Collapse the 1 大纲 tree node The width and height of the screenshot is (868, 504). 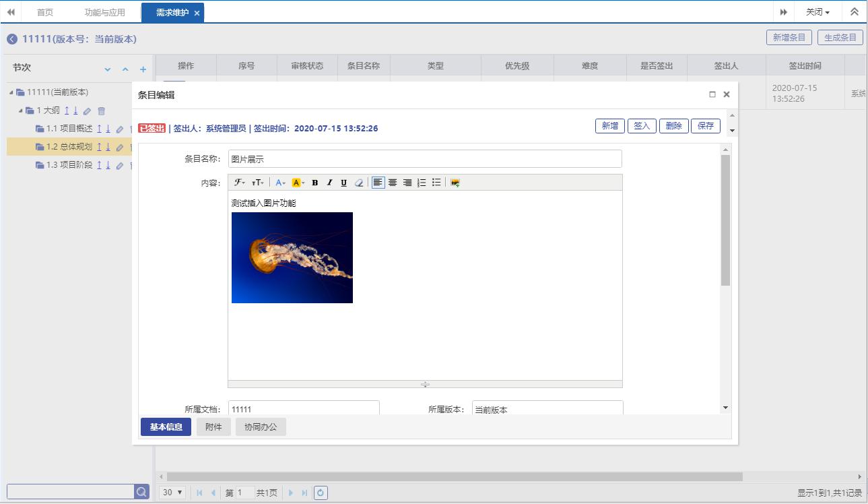pyautogui.click(x=21, y=111)
